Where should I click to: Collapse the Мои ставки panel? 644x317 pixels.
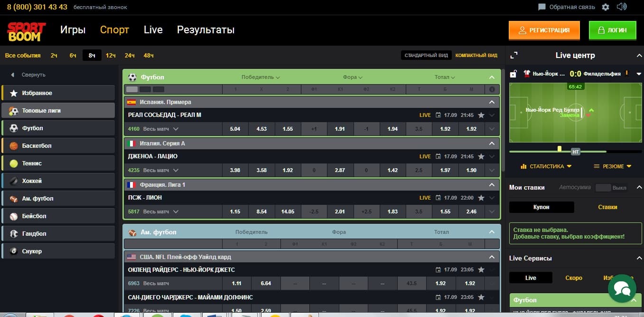tap(638, 188)
